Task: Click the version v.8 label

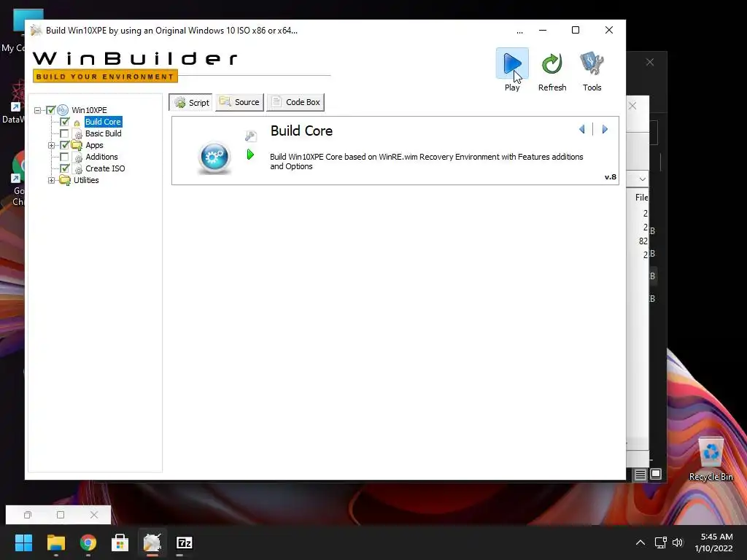Action: [x=611, y=176]
